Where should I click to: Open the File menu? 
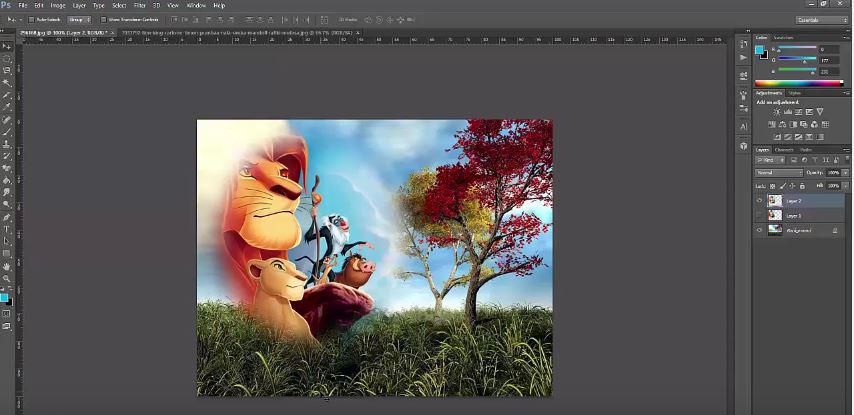(x=23, y=5)
